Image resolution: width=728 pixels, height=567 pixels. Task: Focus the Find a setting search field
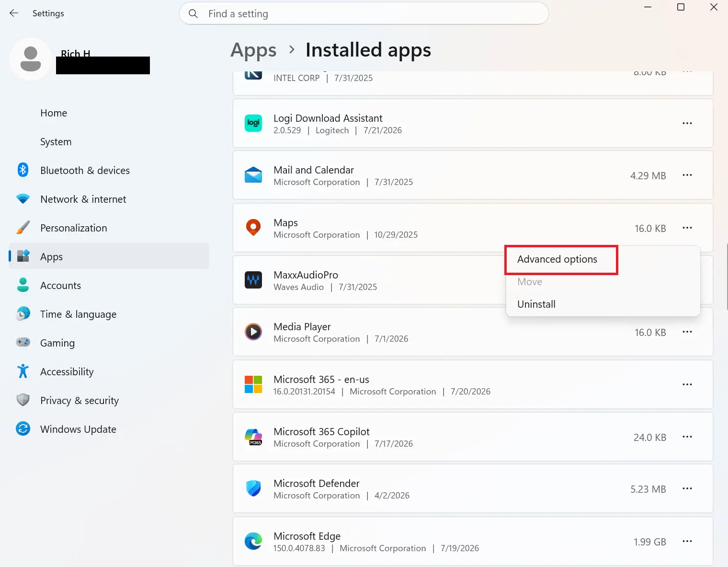click(364, 13)
